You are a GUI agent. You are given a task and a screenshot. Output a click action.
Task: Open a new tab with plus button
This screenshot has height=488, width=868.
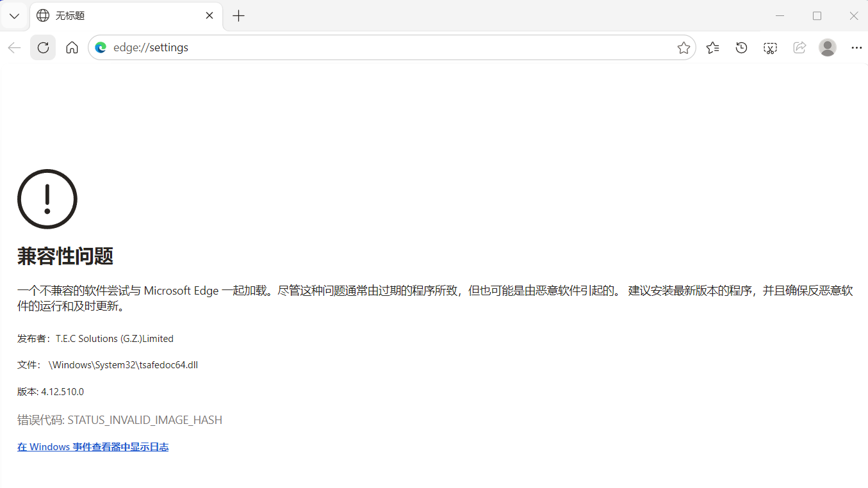[238, 16]
